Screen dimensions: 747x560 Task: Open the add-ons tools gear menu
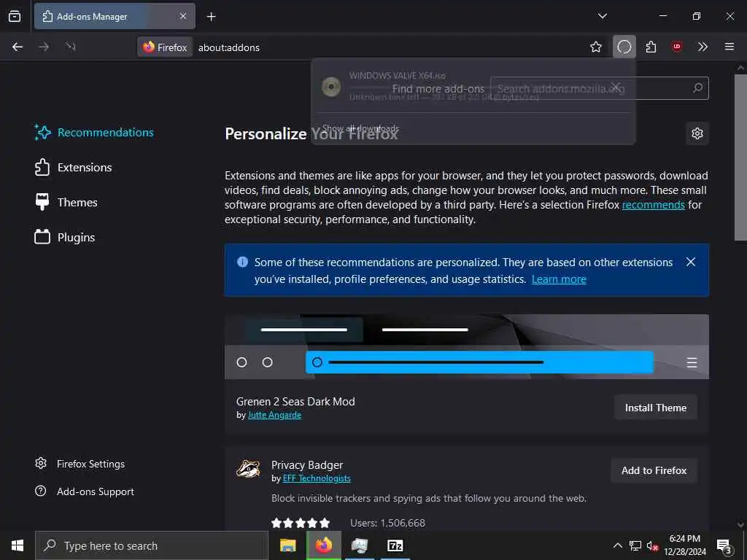[x=697, y=133]
